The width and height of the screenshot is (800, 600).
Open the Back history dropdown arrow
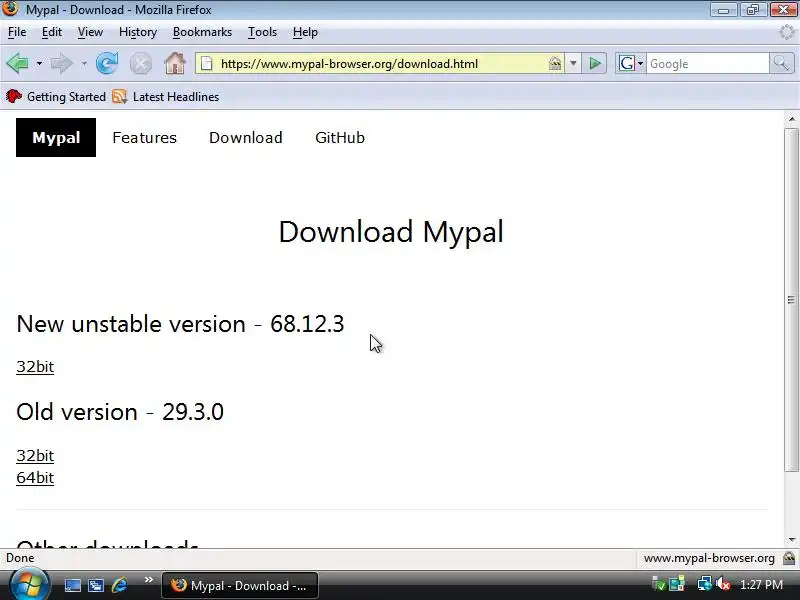39,64
